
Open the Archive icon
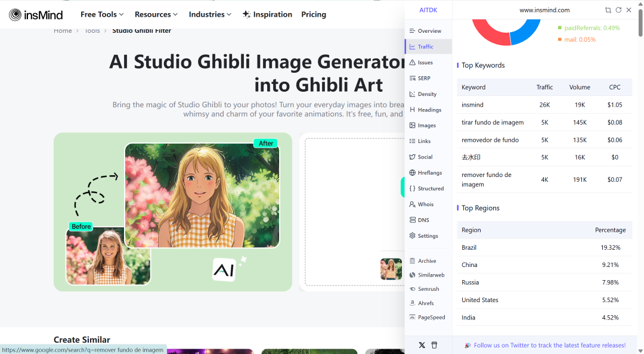[413, 261]
